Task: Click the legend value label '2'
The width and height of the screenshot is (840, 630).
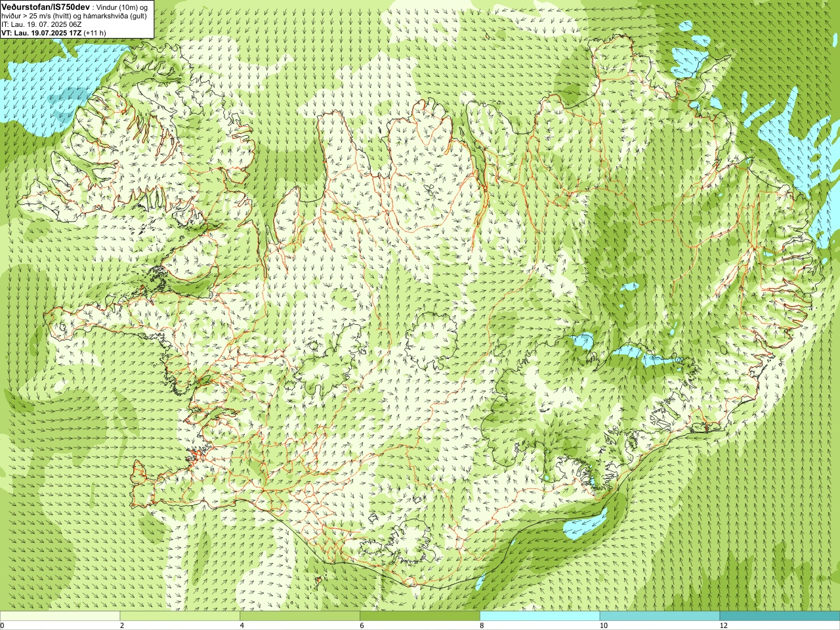Action: [122, 626]
